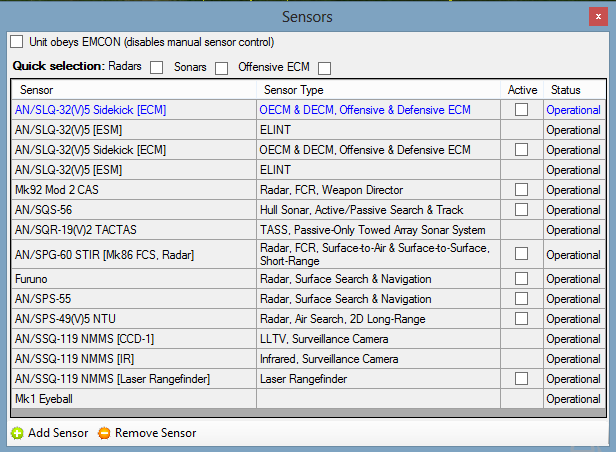Image resolution: width=616 pixels, height=452 pixels.
Task: Select the highlighted AN/SLQ-32(V)5 Sidekick row
Action: pyautogui.click(x=308, y=110)
